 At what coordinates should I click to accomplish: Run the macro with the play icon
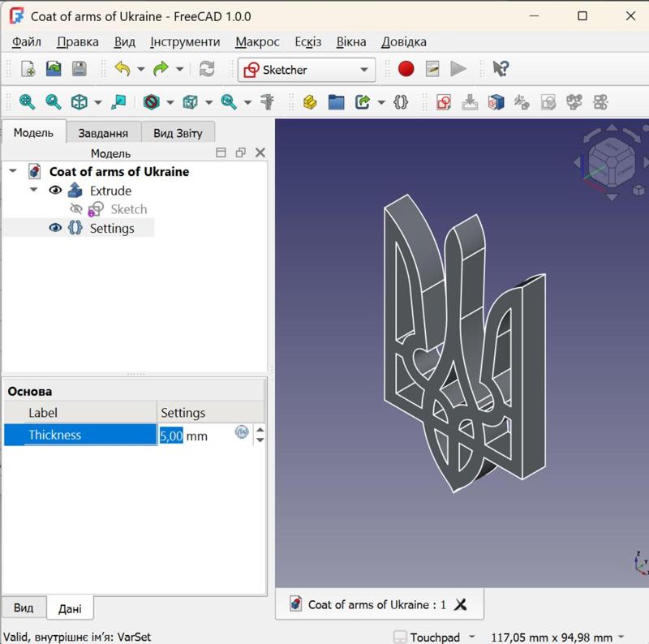point(458,69)
